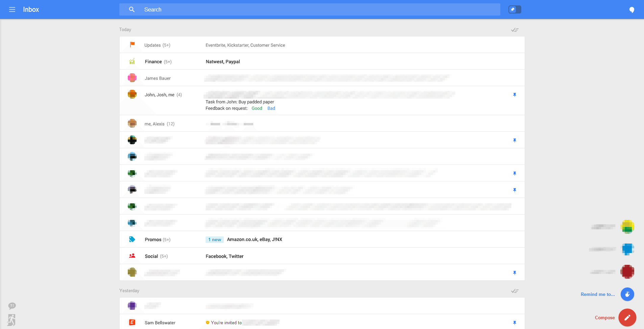Click the Promos price-tag icon
Image resolution: width=644 pixels, height=329 pixels.
(x=132, y=239)
